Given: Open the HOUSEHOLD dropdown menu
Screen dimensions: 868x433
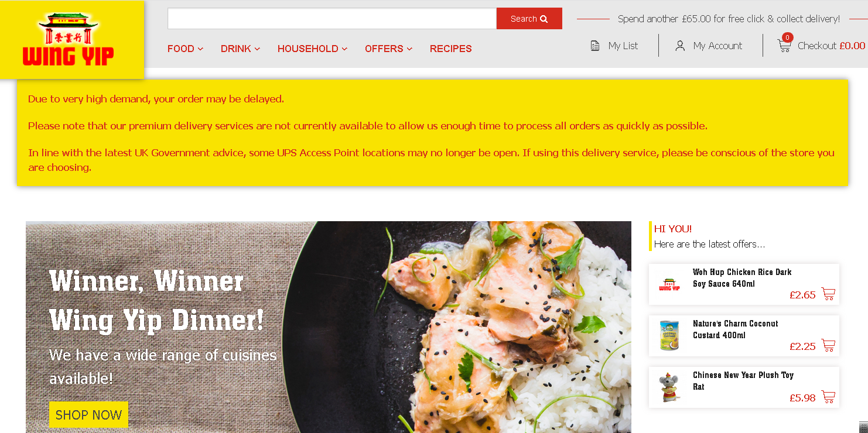Looking at the screenshot, I should 312,49.
